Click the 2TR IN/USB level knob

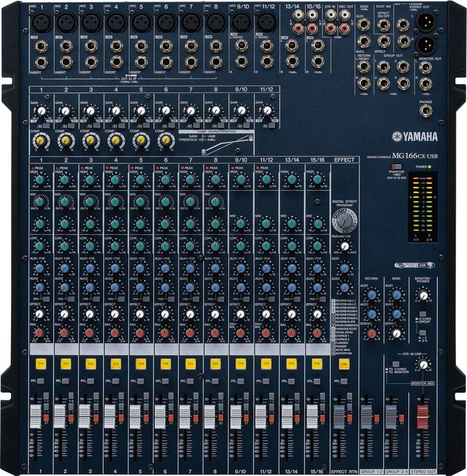click(x=423, y=365)
